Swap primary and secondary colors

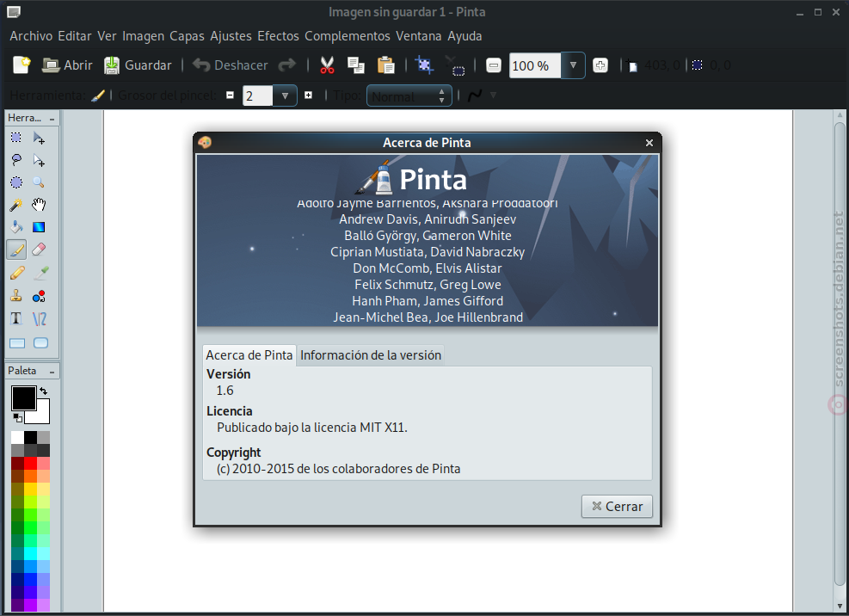43,391
